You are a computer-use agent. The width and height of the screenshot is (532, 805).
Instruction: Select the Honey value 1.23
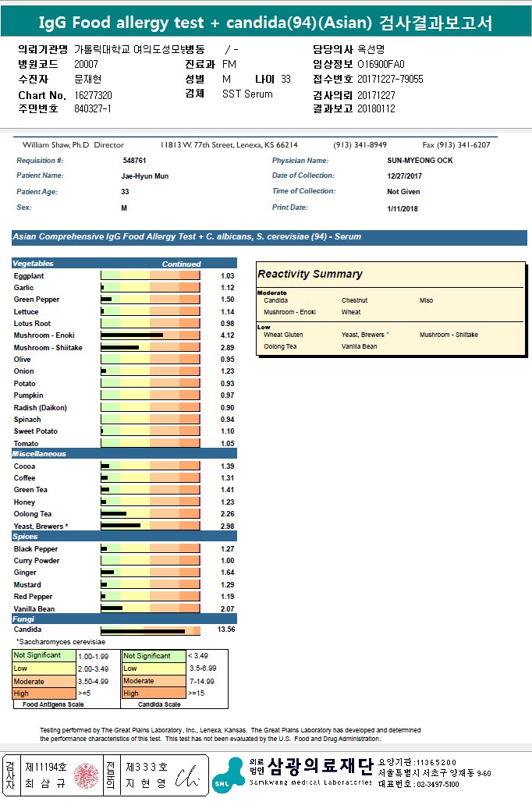tap(228, 502)
